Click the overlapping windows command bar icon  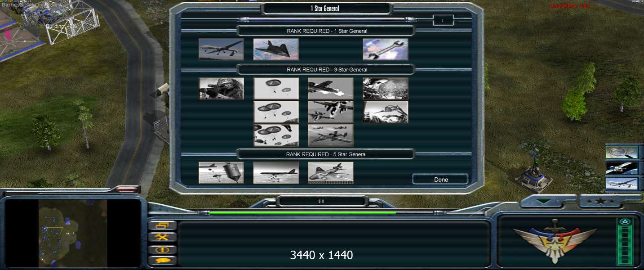[x=162, y=225]
